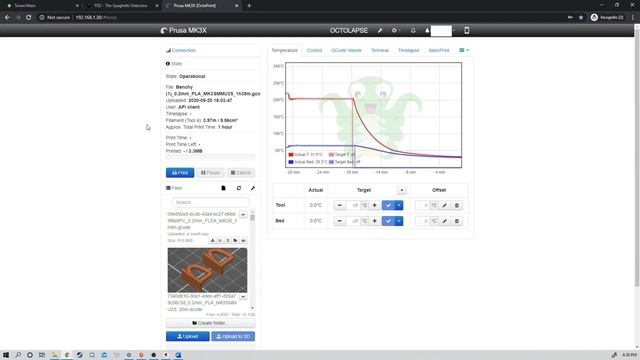Image resolution: width=640 pixels, height=360 pixels.
Task: Increase the Tool target temperature
Action: coord(374,205)
